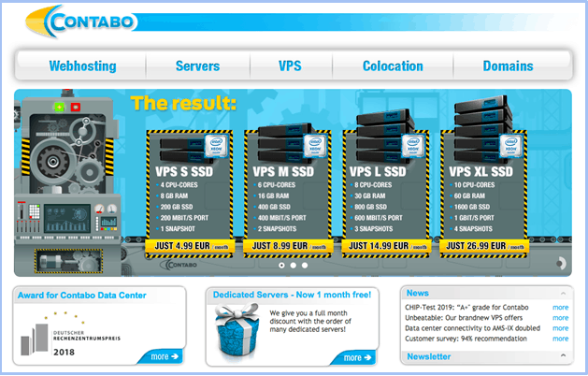
Task: Select the second slider pagination dot
Action: (294, 266)
